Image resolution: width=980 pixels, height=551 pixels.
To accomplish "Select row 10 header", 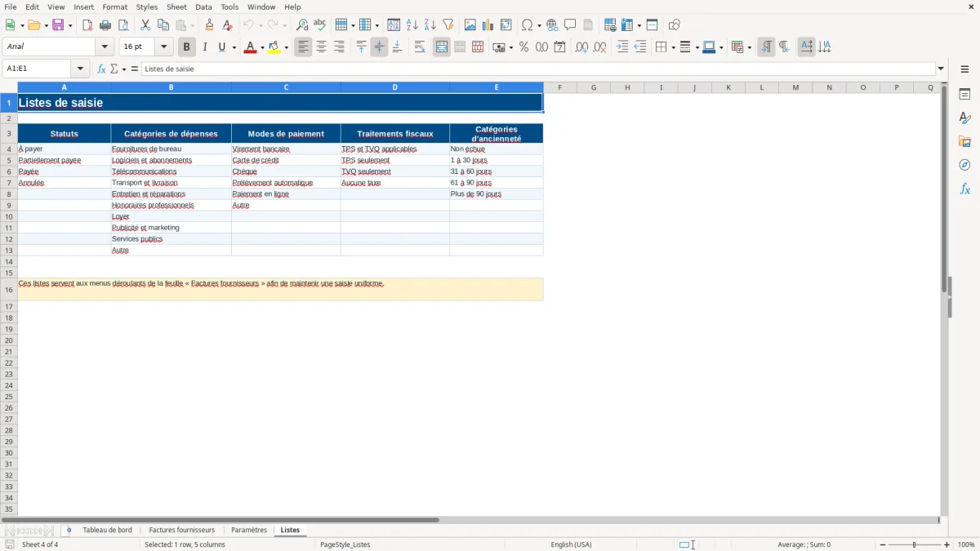I will coord(9,216).
